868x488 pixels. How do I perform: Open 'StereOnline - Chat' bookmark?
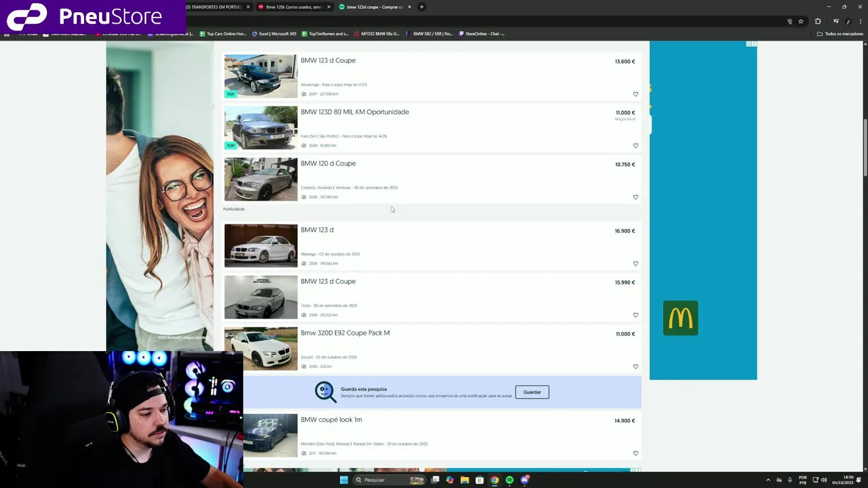tap(481, 33)
